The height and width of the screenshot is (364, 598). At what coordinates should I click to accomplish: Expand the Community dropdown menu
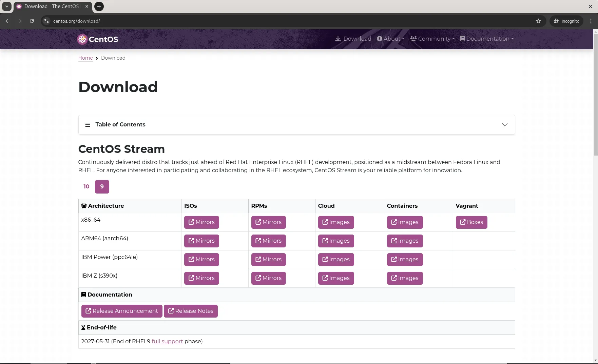[432, 39]
